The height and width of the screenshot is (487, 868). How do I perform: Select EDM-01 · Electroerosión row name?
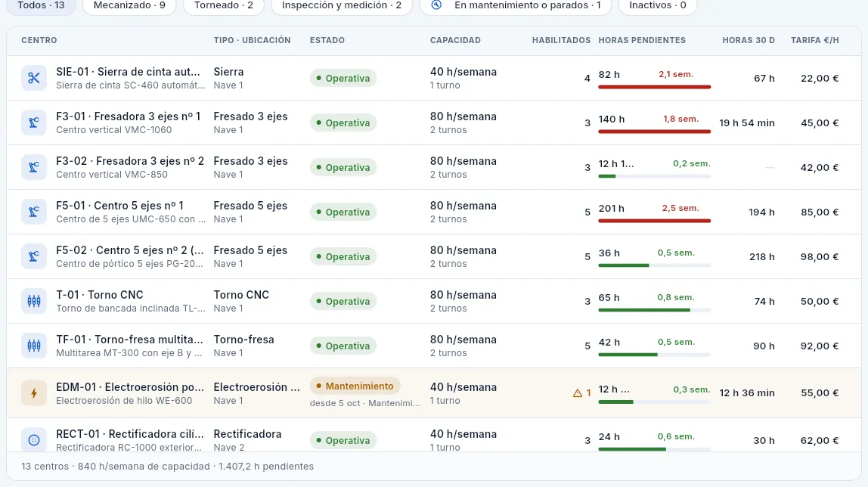(130, 387)
